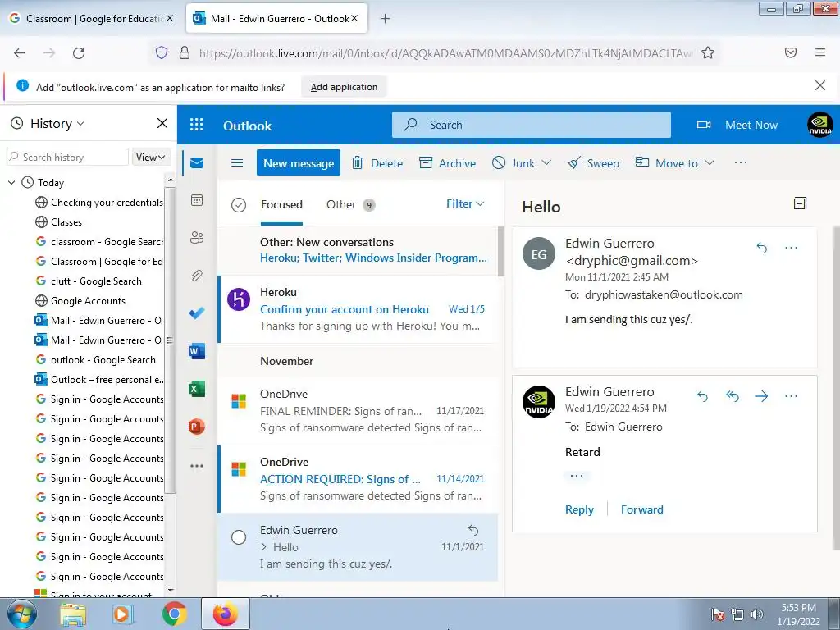840x630 pixels.
Task: Switch to the Other inbox tab
Action: pyautogui.click(x=350, y=204)
